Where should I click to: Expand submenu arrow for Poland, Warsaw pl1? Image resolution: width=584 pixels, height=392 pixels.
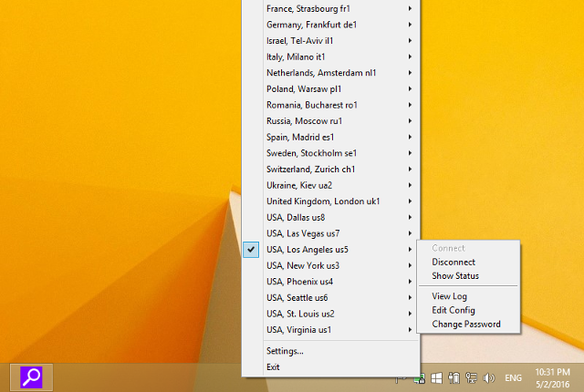(x=410, y=89)
